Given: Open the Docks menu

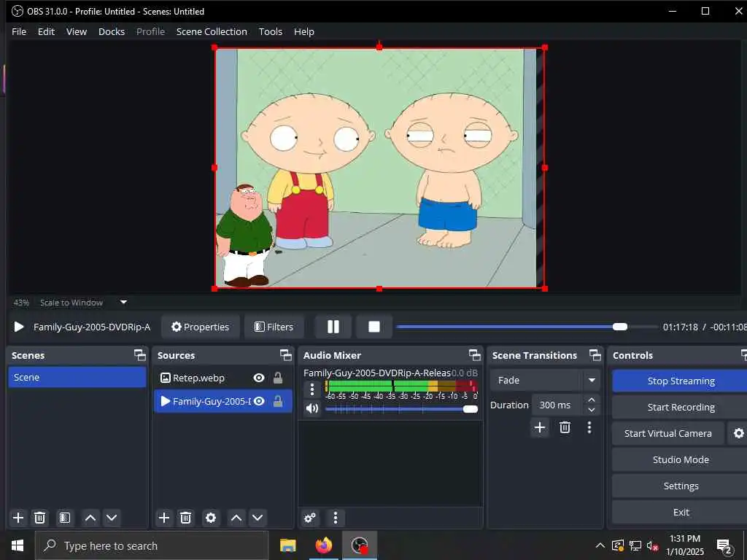Looking at the screenshot, I should 112,31.
